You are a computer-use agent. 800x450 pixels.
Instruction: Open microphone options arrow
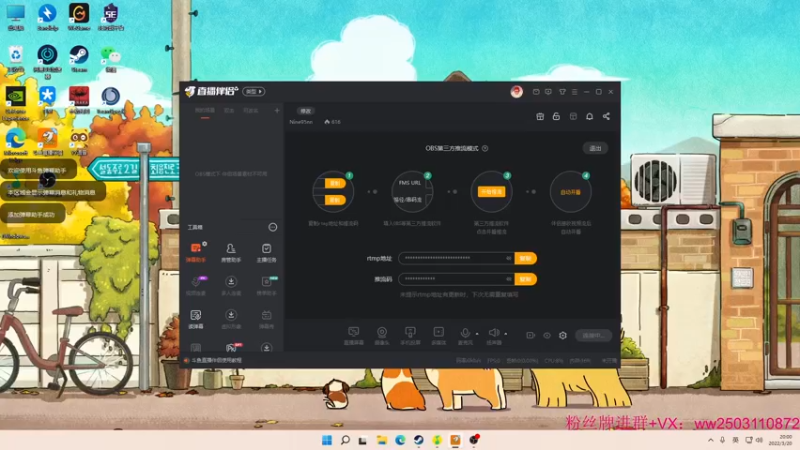[x=477, y=334]
